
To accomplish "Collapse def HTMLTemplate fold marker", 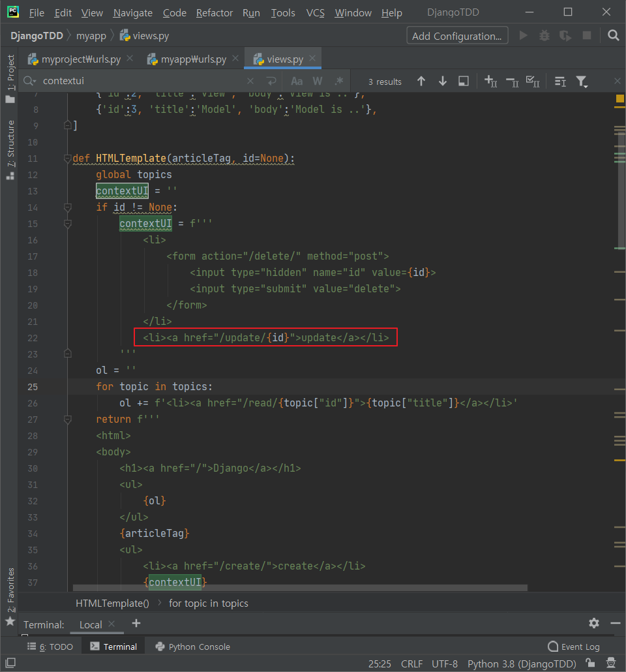I will click(x=67, y=159).
